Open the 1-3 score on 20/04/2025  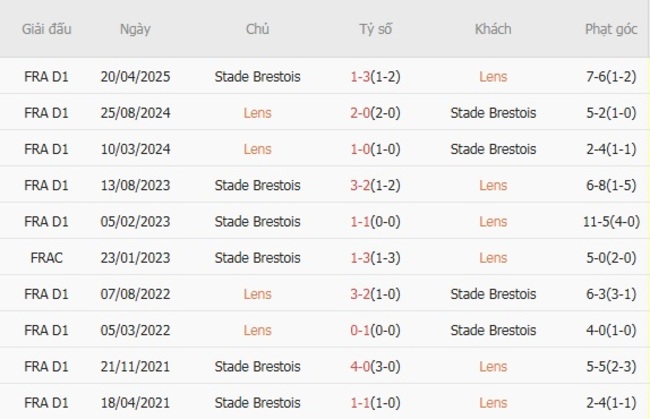coord(362,76)
